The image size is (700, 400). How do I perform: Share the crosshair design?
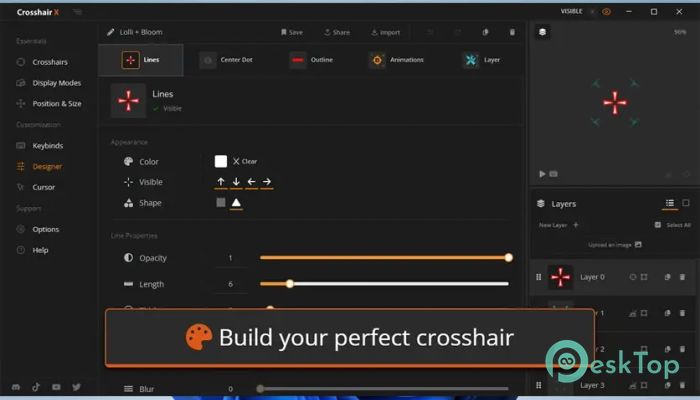(x=337, y=32)
